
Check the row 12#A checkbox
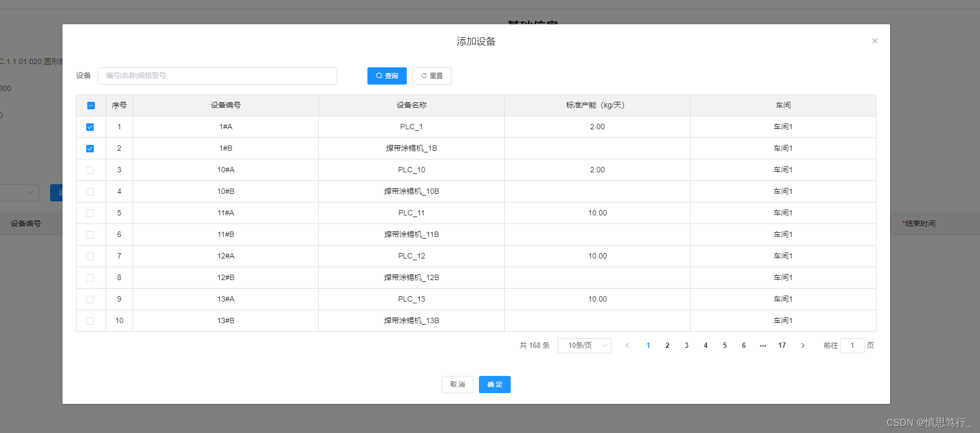(x=90, y=256)
